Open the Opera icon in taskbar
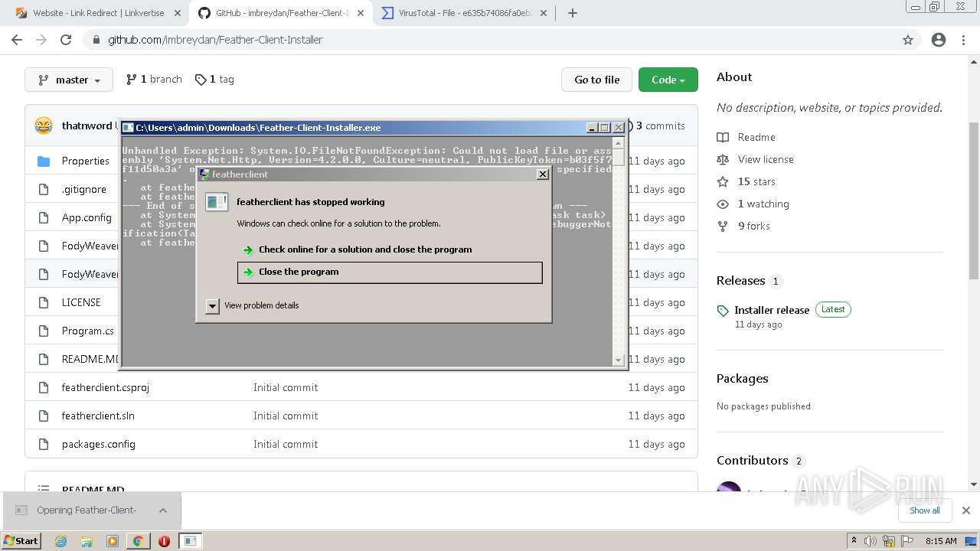Viewport: 980px width, 551px height. 164,541
